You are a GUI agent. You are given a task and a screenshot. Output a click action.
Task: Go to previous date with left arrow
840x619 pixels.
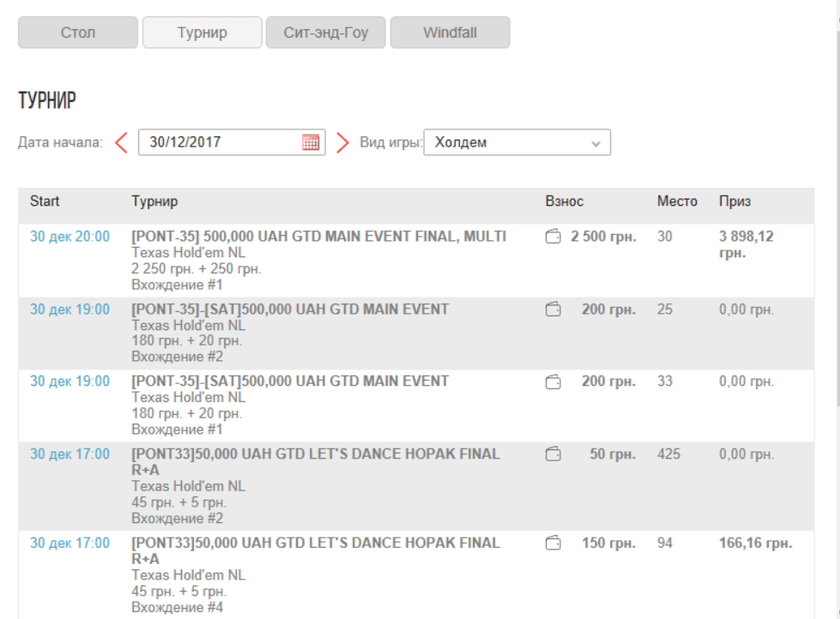(121, 142)
